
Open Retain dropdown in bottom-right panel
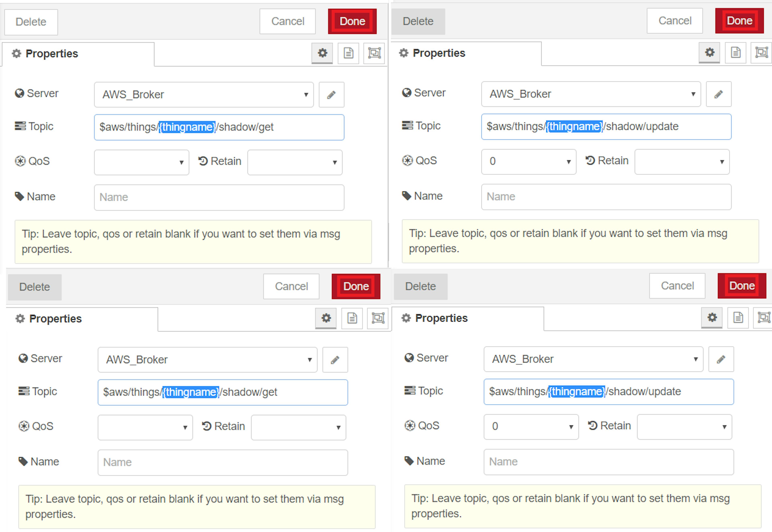tap(684, 427)
